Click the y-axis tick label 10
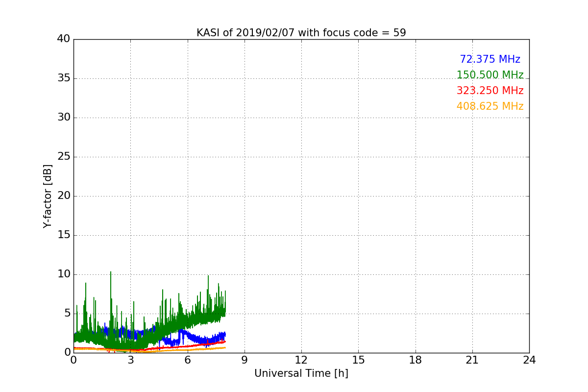 tap(64, 274)
